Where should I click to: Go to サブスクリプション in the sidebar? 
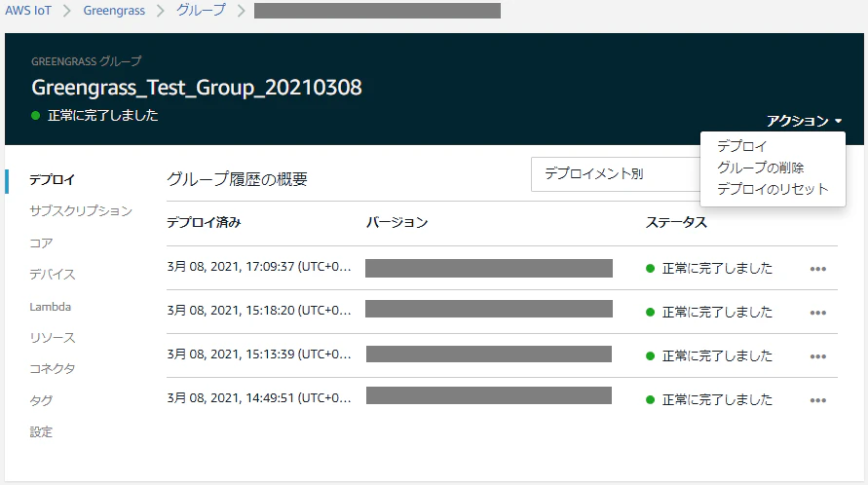pos(81,211)
